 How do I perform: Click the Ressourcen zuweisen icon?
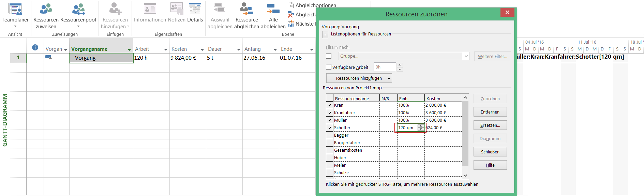coord(46,9)
